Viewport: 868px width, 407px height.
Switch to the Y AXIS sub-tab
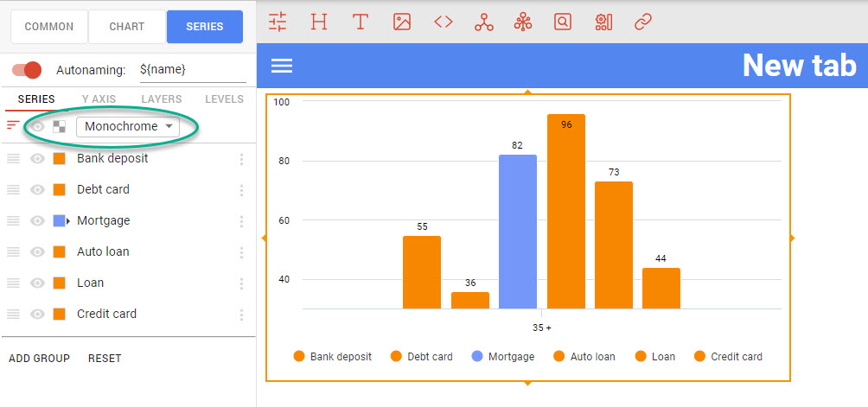click(x=99, y=100)
